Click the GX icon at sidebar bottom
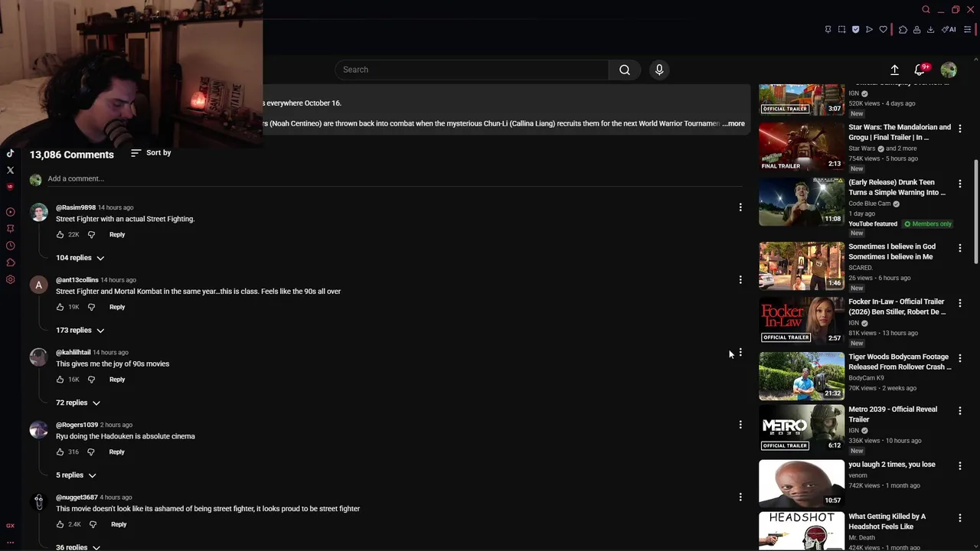 (10, 526)
